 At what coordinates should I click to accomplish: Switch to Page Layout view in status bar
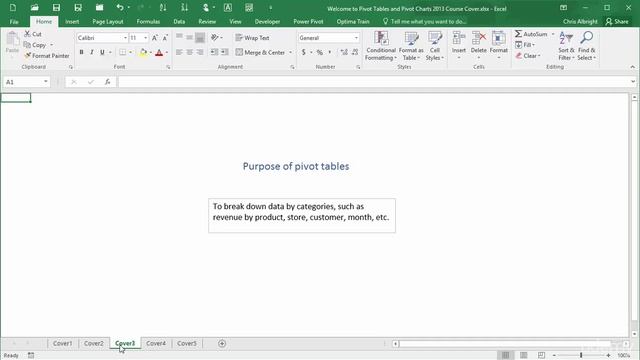[x=523, y=355]
